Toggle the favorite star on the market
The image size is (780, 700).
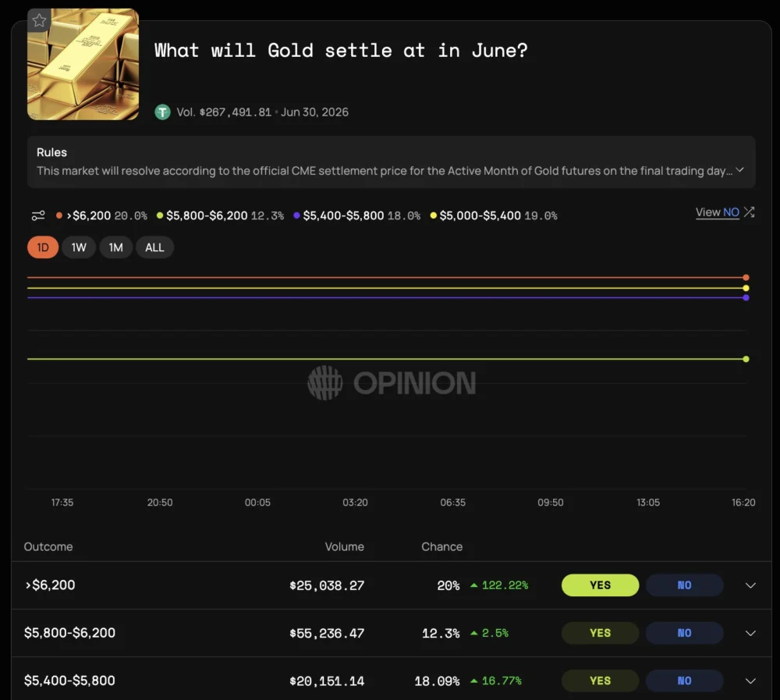39,20
